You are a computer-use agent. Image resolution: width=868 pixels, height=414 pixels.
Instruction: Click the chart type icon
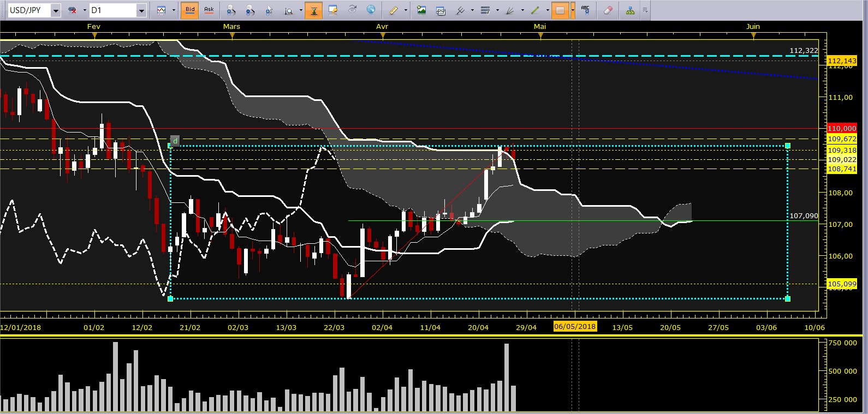point(162,10)
